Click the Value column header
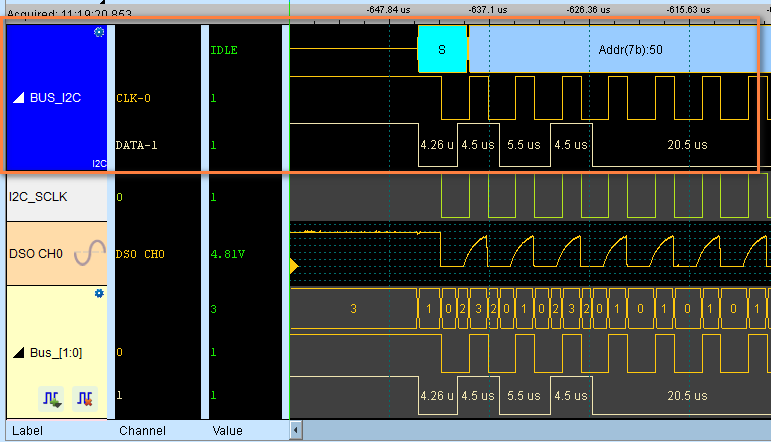Image resolution: width=771 pixels, height=442 pixels. 227,431
